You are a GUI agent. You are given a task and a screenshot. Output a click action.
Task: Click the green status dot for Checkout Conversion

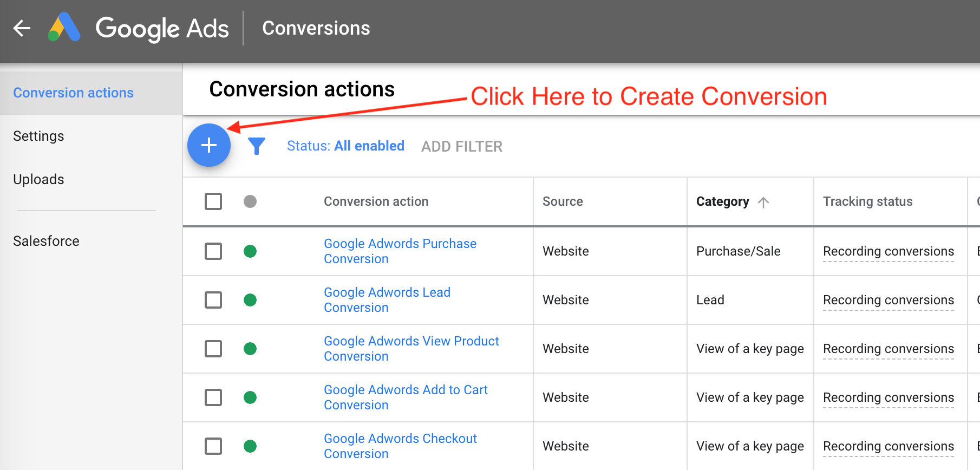(250, 446)
